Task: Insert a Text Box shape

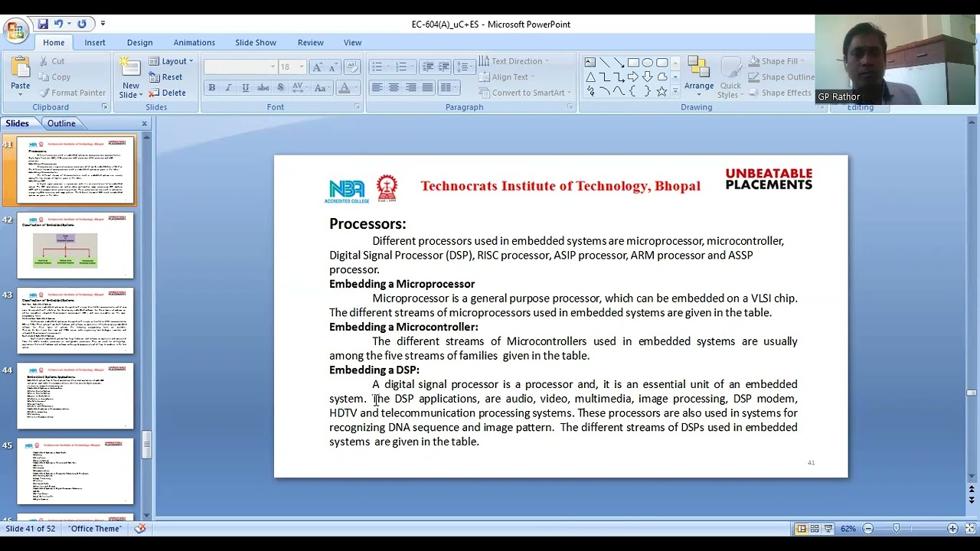Action: [x=590, y=63]
